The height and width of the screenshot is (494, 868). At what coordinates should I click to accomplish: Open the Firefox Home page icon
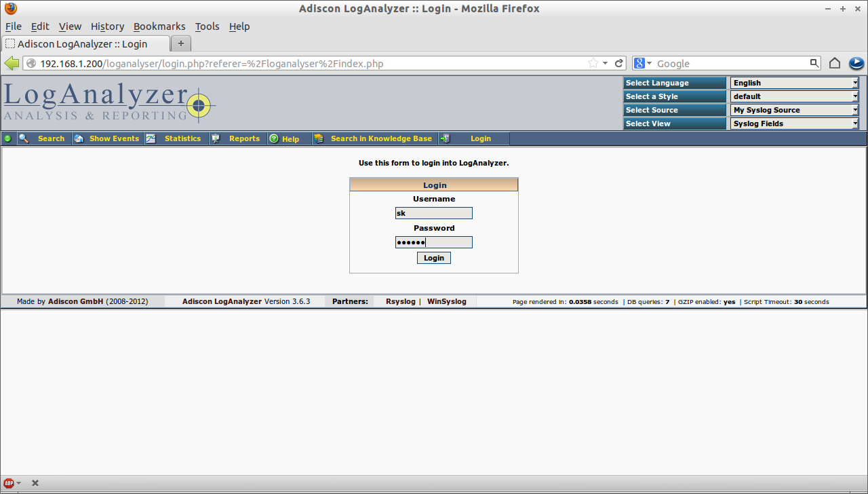835,63
